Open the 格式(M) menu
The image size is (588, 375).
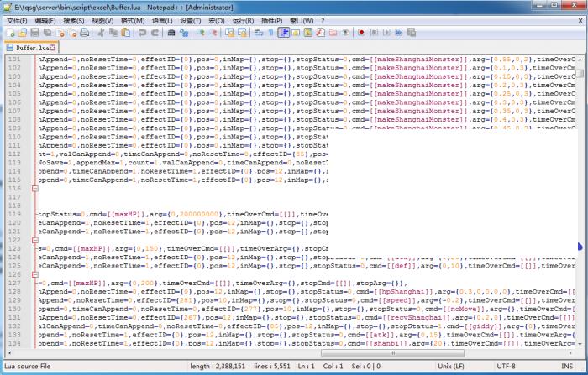pyautogui.click(x=133, y=21)
